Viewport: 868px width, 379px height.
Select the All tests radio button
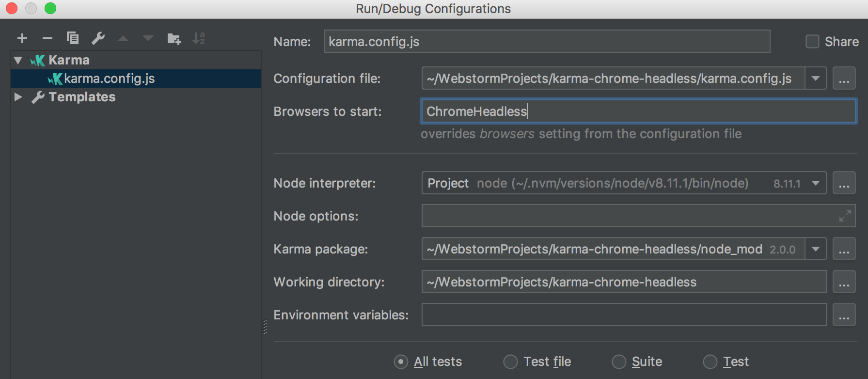[x=401, y=362]
